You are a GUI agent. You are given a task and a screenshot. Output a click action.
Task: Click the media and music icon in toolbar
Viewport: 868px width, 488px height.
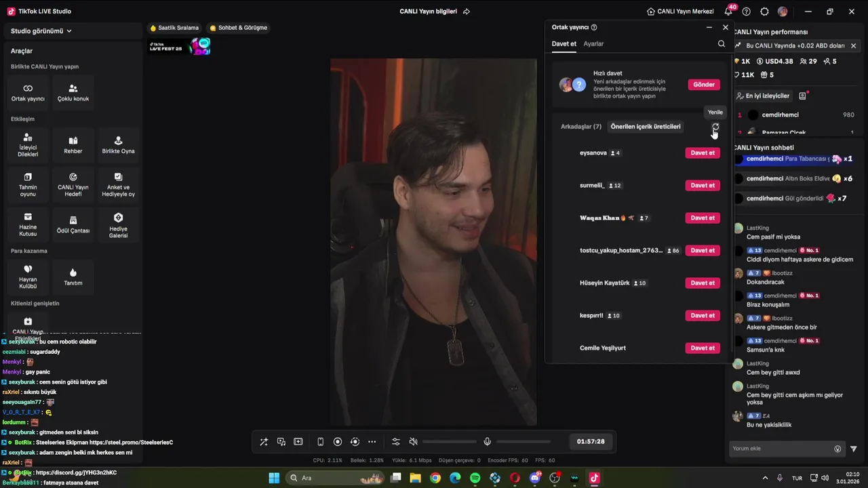[x=281, y=442]
